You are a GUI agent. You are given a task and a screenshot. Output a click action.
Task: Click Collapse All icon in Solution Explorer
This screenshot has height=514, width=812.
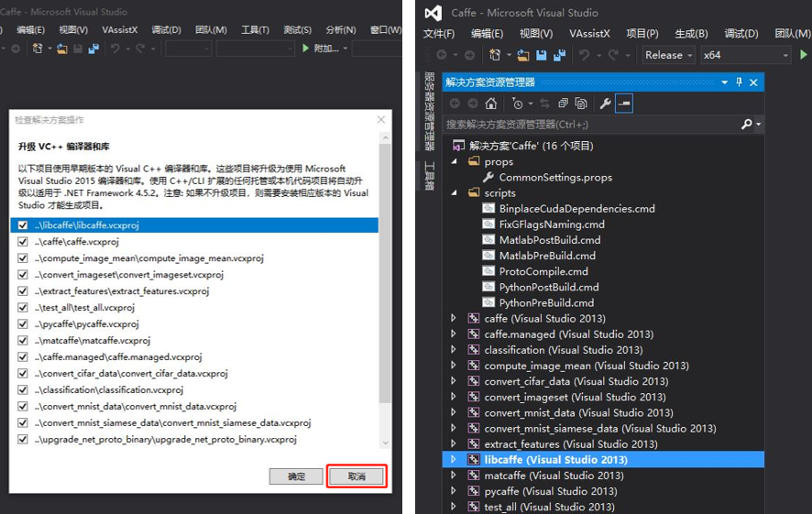[563, 104]
